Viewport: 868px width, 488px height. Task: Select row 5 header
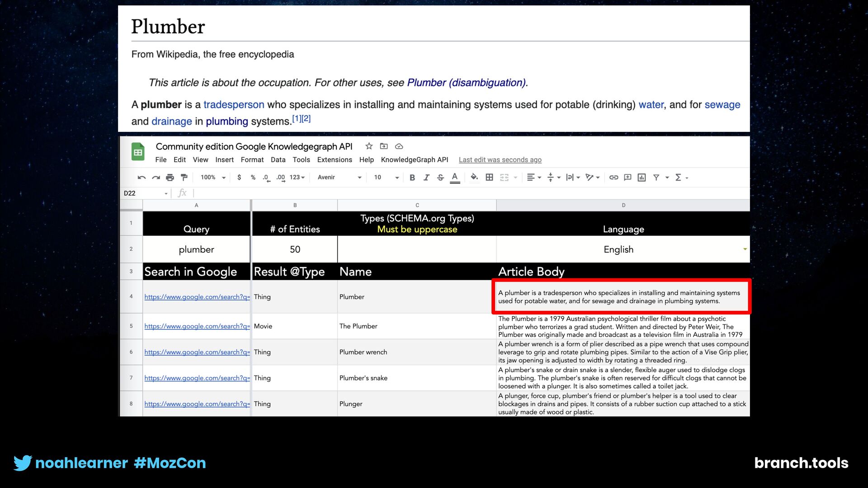pos(131,326)
